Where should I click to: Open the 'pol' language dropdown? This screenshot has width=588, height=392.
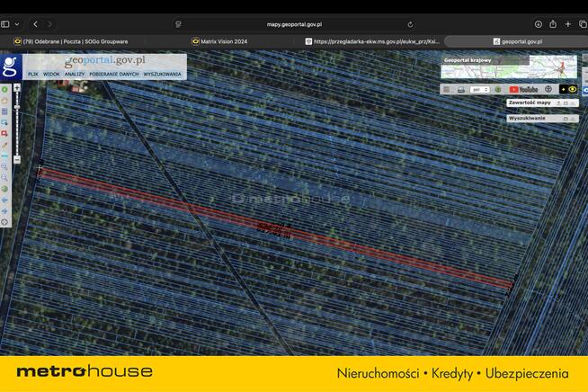point(480,90)
